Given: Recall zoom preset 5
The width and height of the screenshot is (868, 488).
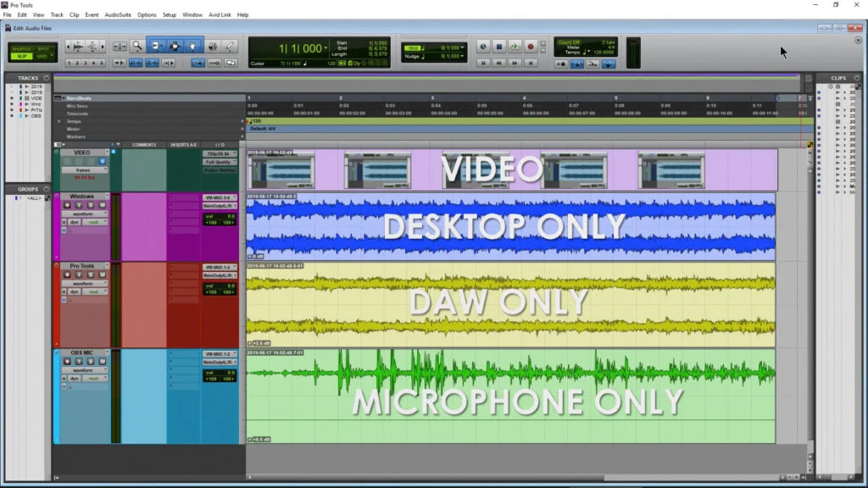Looking at the screenshot, I should [102, 64].
